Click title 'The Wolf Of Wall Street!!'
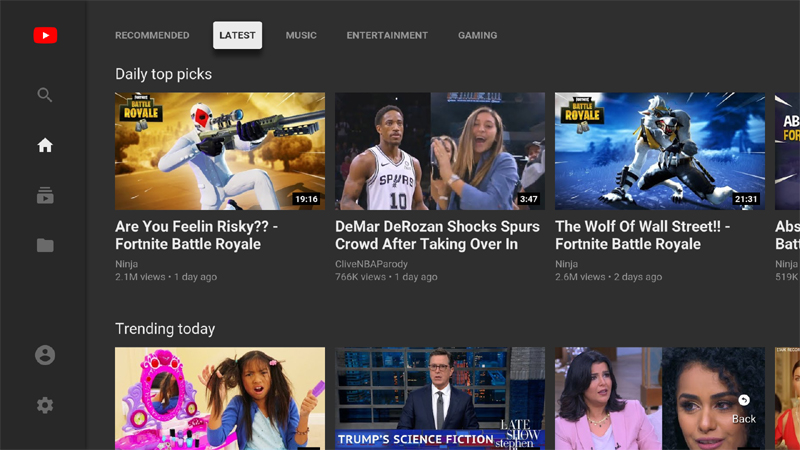The height and width of the screenshot is (450, 800). [643, 235]
